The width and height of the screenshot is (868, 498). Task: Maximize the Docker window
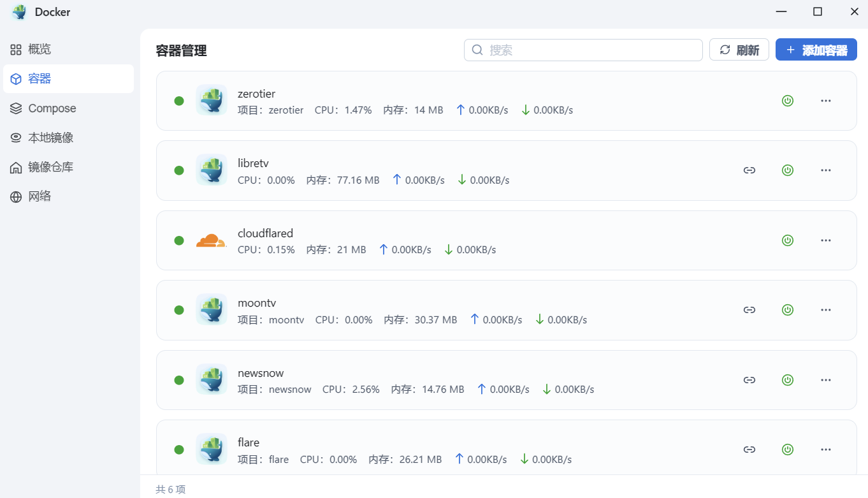818,11
